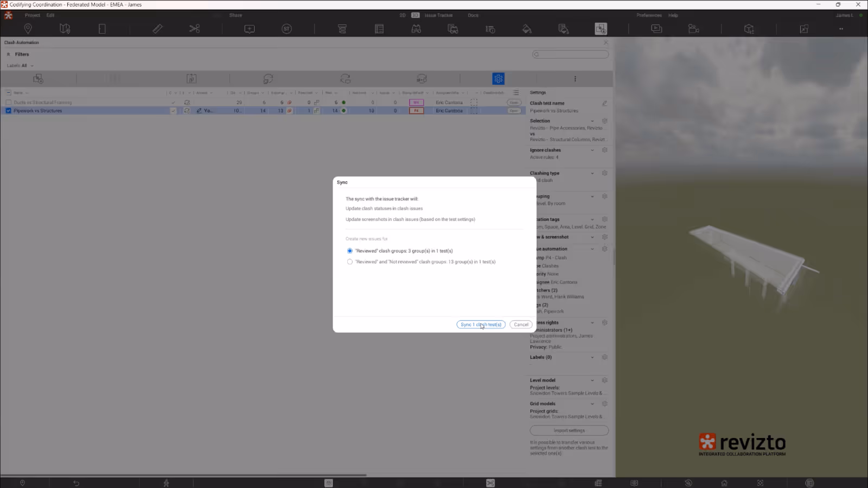868x488 pixels.
Task: Click the highlighted blue settings gear icon
Action: pos(499,79)
